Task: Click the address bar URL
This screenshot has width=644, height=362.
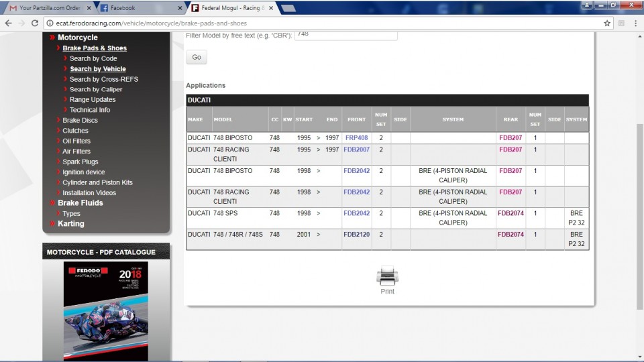Action: (151, 23)
